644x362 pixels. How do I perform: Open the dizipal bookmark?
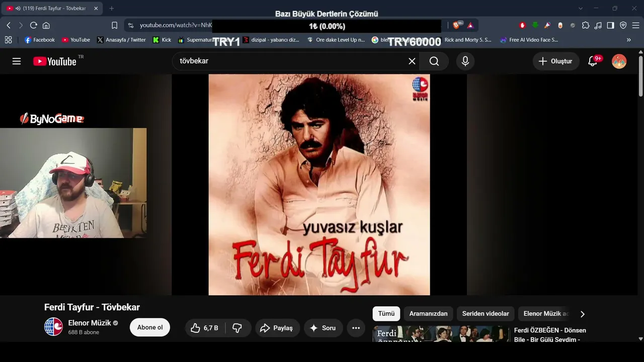click(x=271, y=40)
